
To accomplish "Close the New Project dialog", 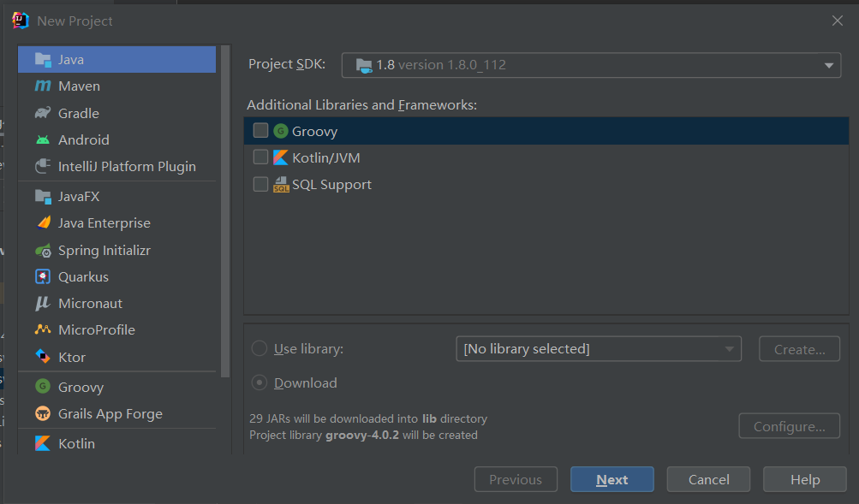I will [837, 21].
